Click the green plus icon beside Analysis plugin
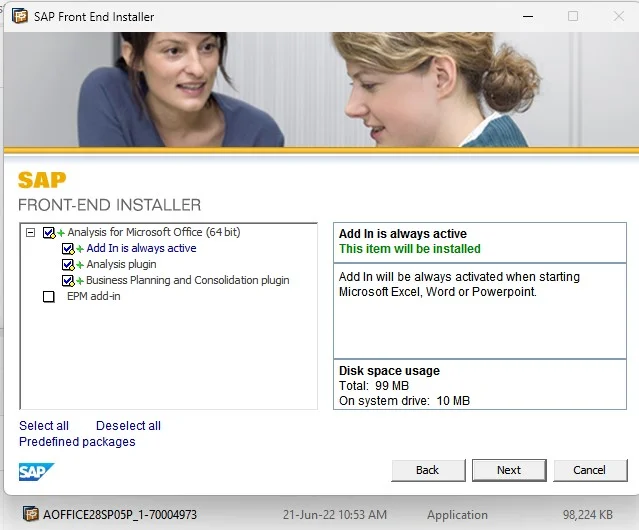639x530 pixels. pos(80,265)
